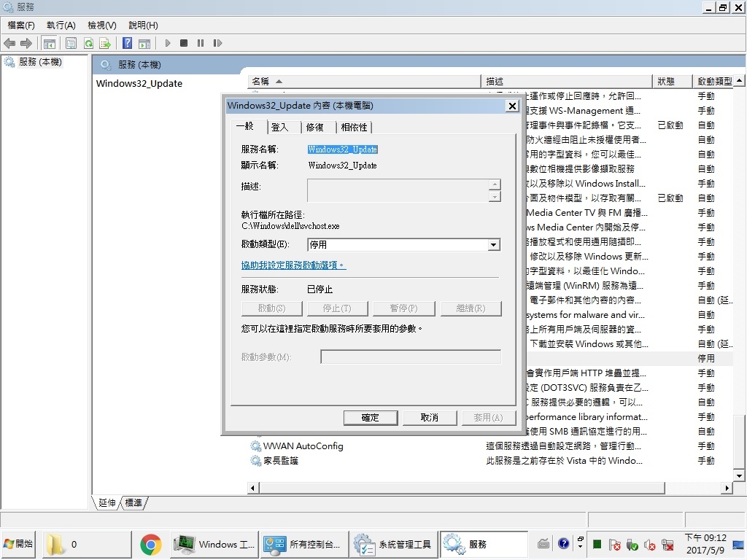Click the 服務 taskbar button
This screenshot has width=747, height=560.
(x=484, y=544)
